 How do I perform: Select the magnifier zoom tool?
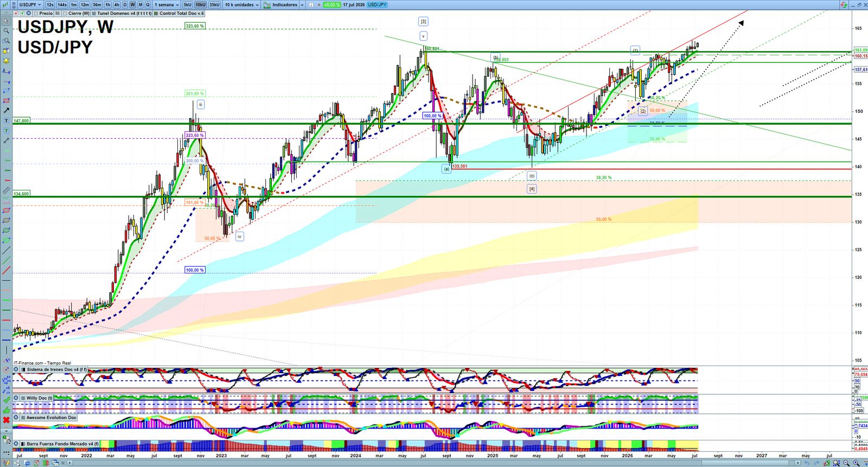pos(7,30)
